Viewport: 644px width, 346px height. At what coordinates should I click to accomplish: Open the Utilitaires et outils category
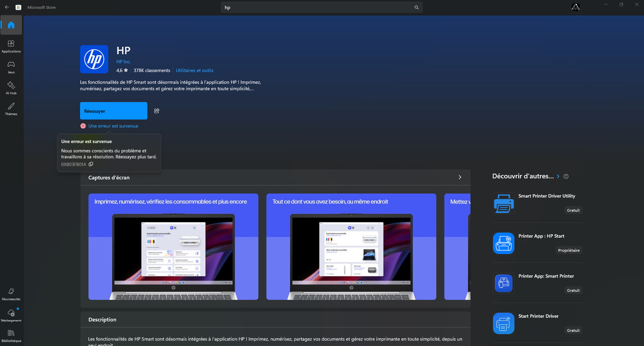[195, 71]
